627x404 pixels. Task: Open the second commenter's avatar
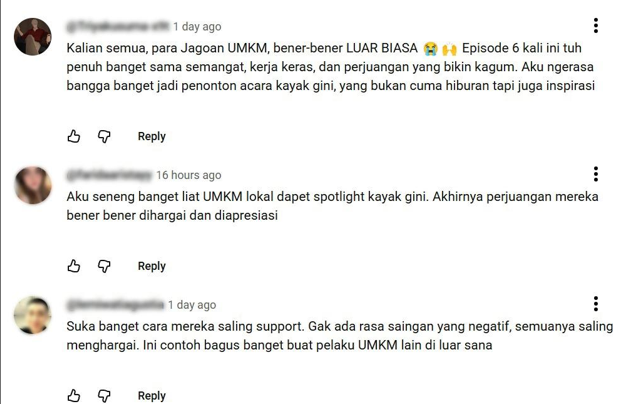pos(33,185)
